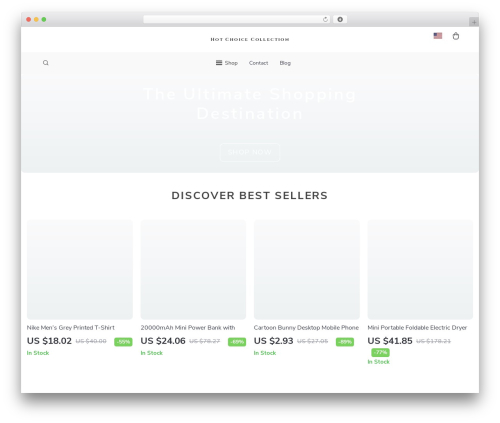Click In Stock under the Nike T-Shirt

[38, 353]
